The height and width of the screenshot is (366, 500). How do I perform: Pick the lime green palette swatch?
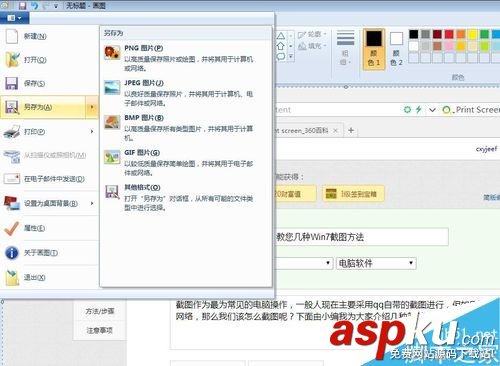pos(484,46)
